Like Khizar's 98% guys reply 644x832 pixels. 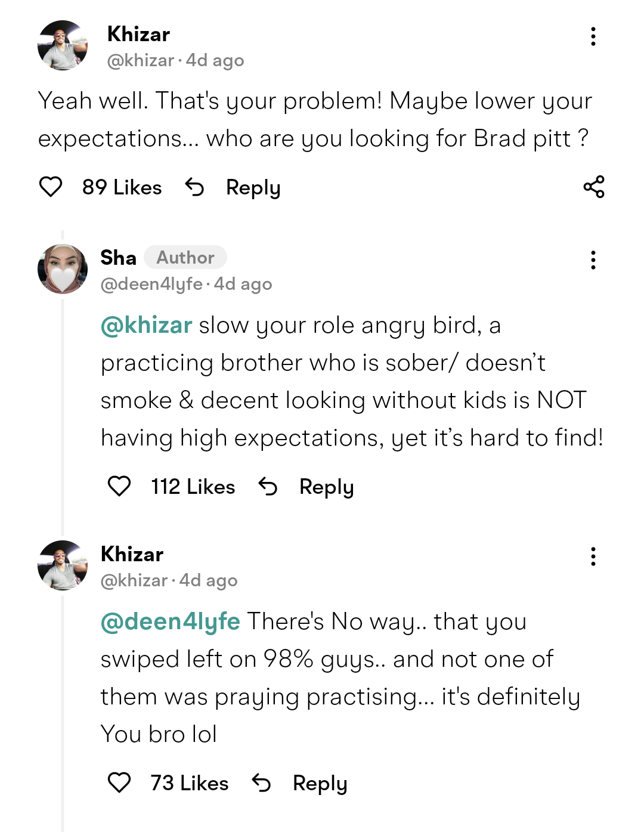(x=119, y=782)
